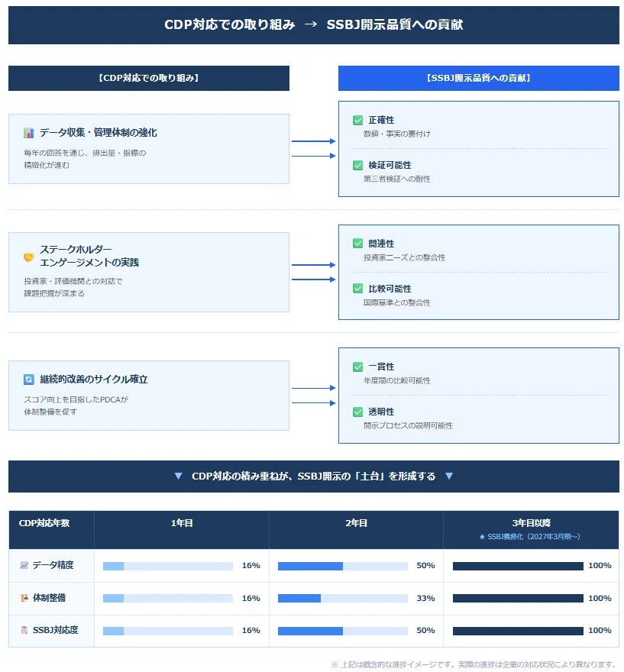The image size is (624, 672).
Task: Toggle the green checkmark for 正確性
Action: coord(358,120)
